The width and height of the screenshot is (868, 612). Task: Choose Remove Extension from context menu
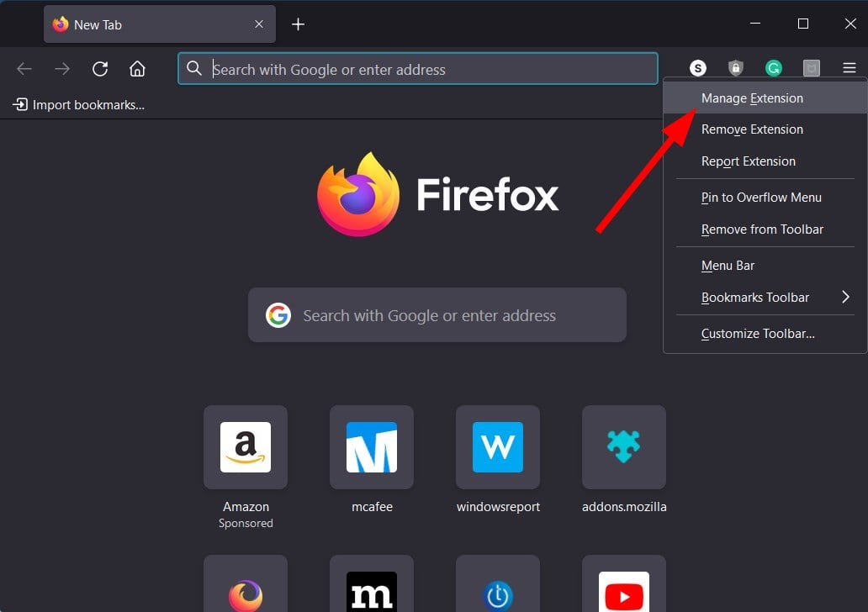765,129
